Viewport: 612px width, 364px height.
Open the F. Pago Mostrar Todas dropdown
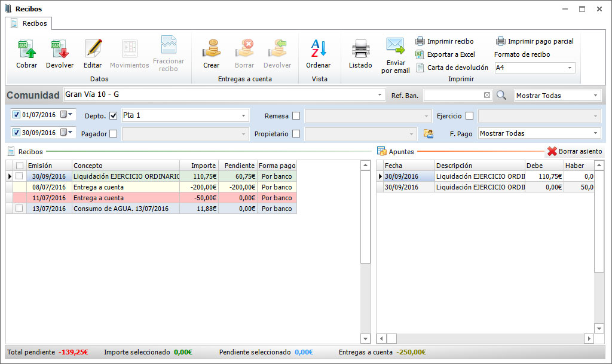pyautogui.click(x=596, y=133)
